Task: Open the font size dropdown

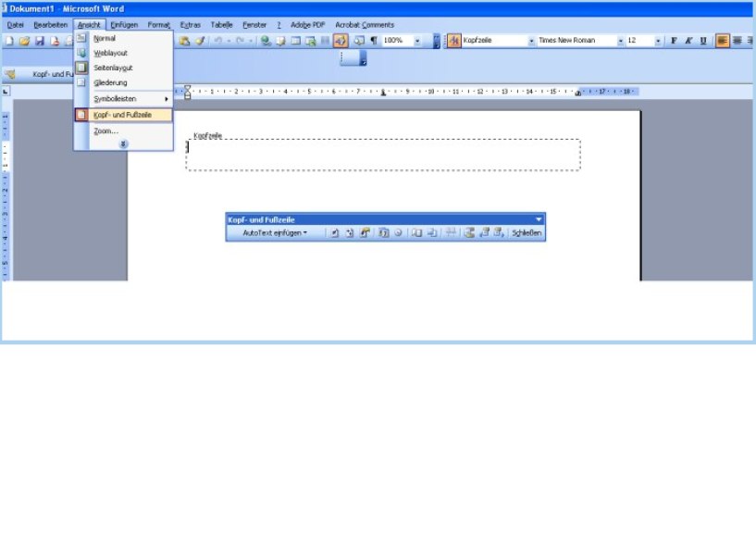Action: pos(658,41)
